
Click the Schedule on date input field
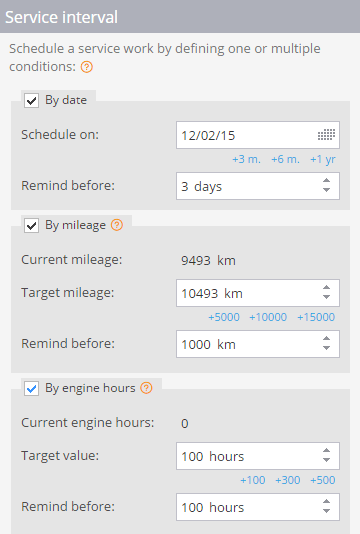coord(258,135)
